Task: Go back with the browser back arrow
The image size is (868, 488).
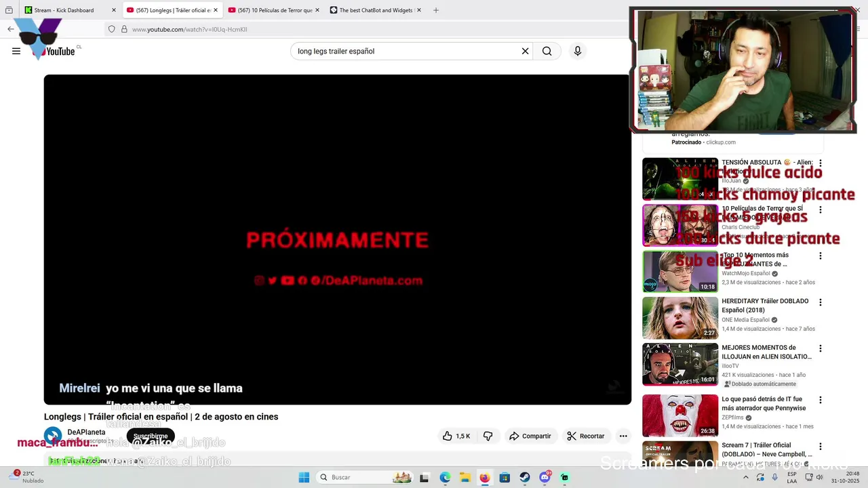Action: 11,29
